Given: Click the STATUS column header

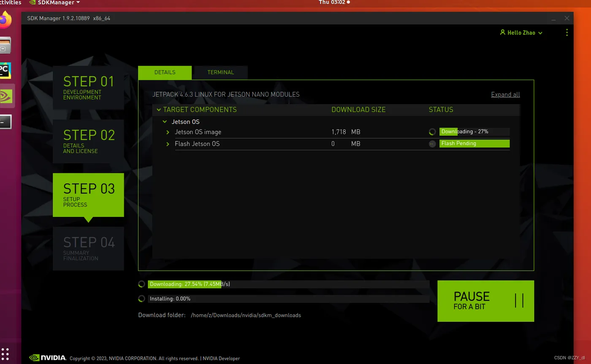Looking at the screenshot, I should pos(441,110).
